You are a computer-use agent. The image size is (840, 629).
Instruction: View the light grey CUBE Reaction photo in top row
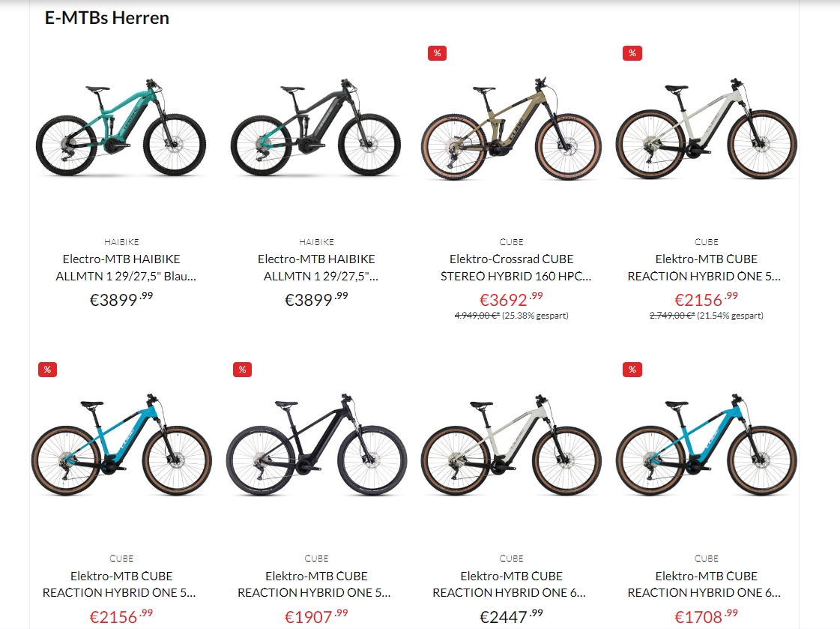706,129
